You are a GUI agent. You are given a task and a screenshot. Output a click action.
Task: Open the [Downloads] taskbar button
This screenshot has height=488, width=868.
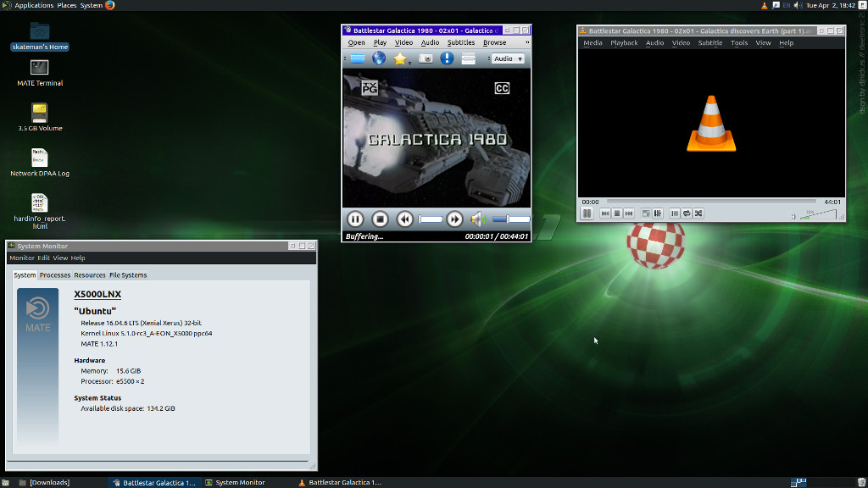tap(44, 482)
